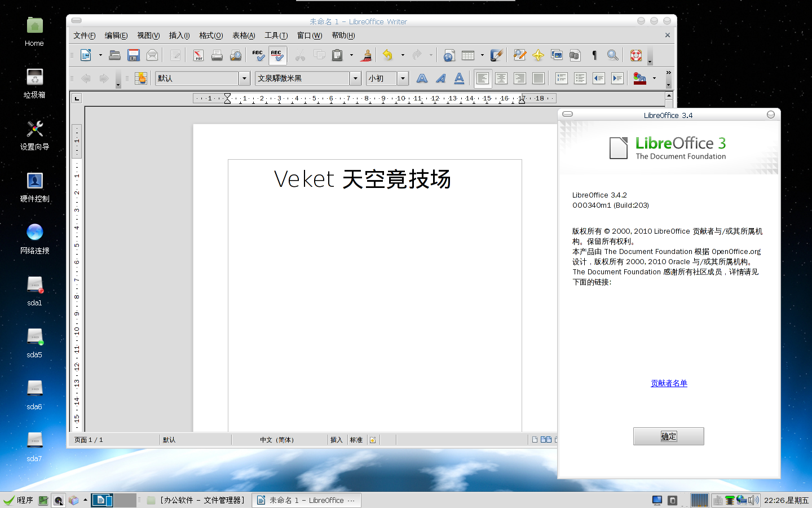This screenshot has height=508, width=812.
Task: Switch to 办公软件 file manager taskbar item
Action: coord(196,500)
